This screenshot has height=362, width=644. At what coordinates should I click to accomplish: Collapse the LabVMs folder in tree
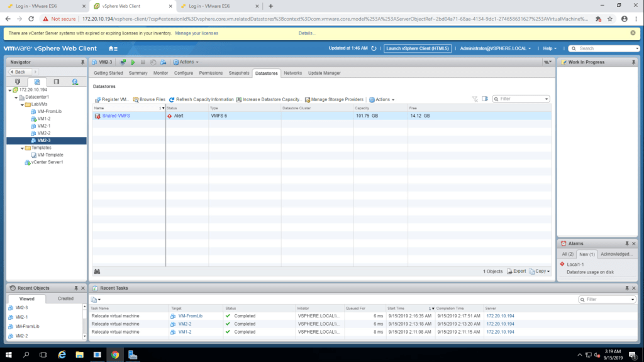[x=23, y=104]
